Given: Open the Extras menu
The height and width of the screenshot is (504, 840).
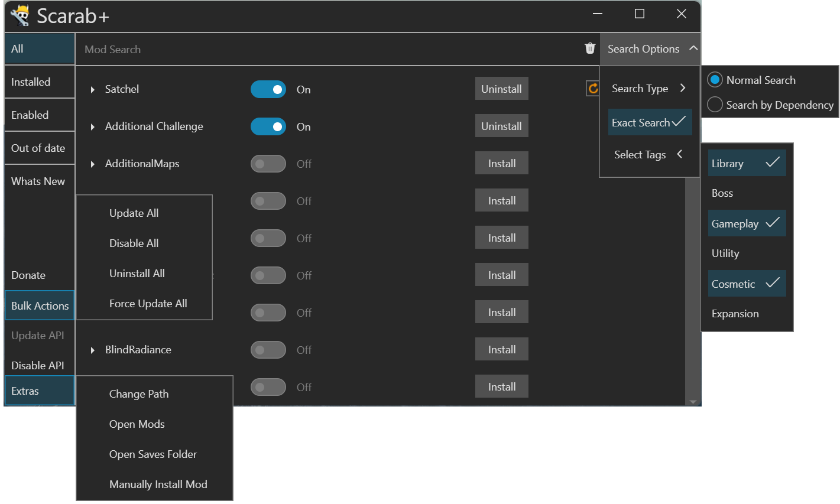Looking at the screenshot, I should 40,391.
